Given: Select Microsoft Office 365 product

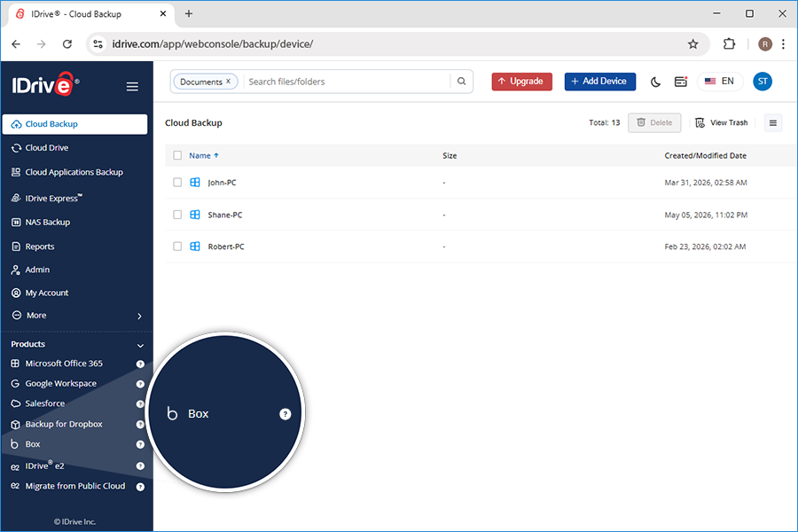Looking at the screenshot, I should [64, 364].
